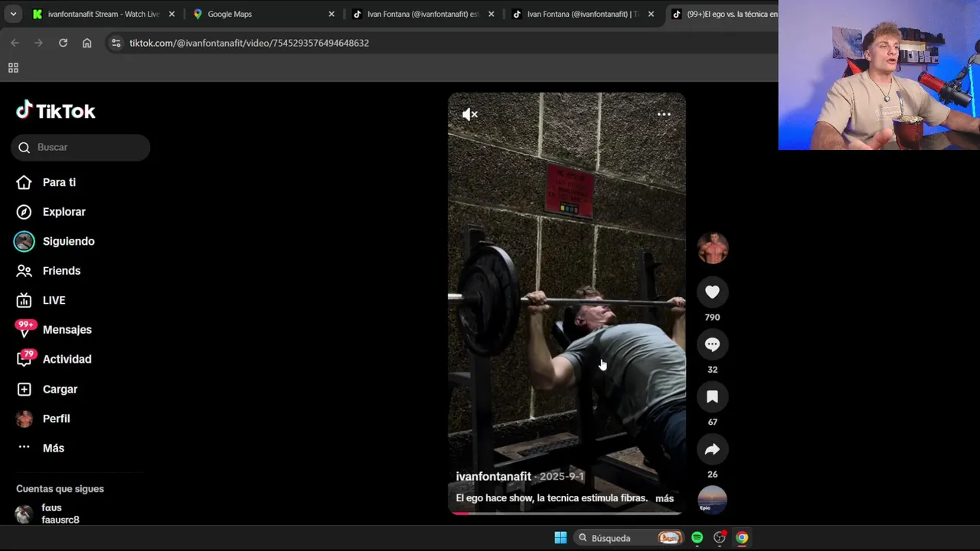Open the taskbar app next to Spotify
The height and width of the screenshot is (551, 980).
[x=720, y=538]
